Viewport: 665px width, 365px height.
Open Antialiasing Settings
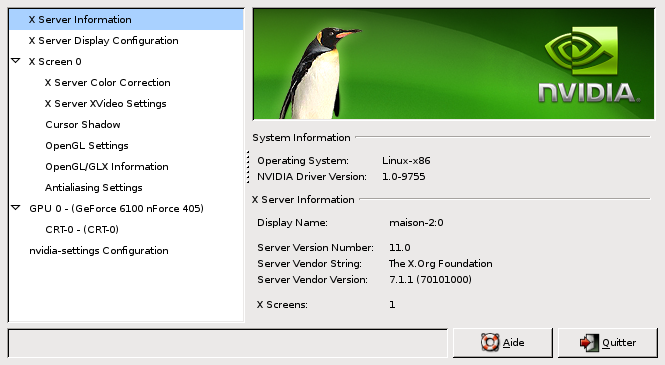click(x=94, y=187)
